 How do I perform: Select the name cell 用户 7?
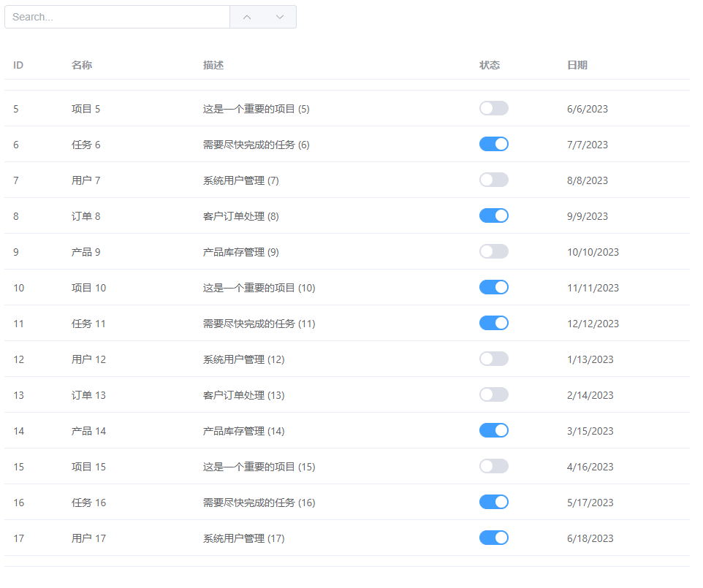[85, 180]
